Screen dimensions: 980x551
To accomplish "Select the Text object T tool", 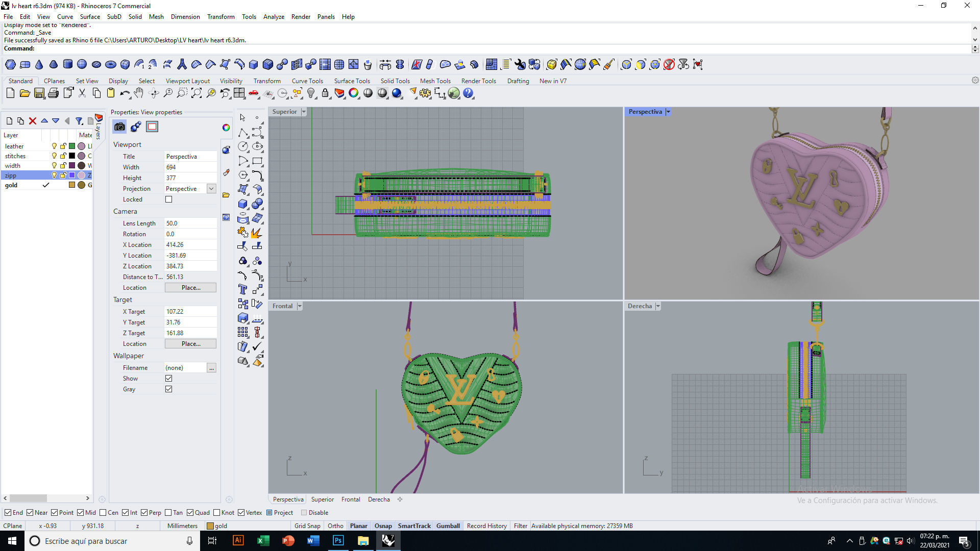I will pyautogui.click(x=243, y=289).
